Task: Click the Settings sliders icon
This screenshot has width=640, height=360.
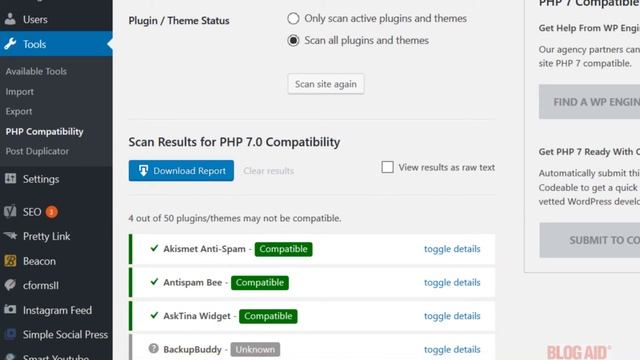Action: tap(10, 179)
